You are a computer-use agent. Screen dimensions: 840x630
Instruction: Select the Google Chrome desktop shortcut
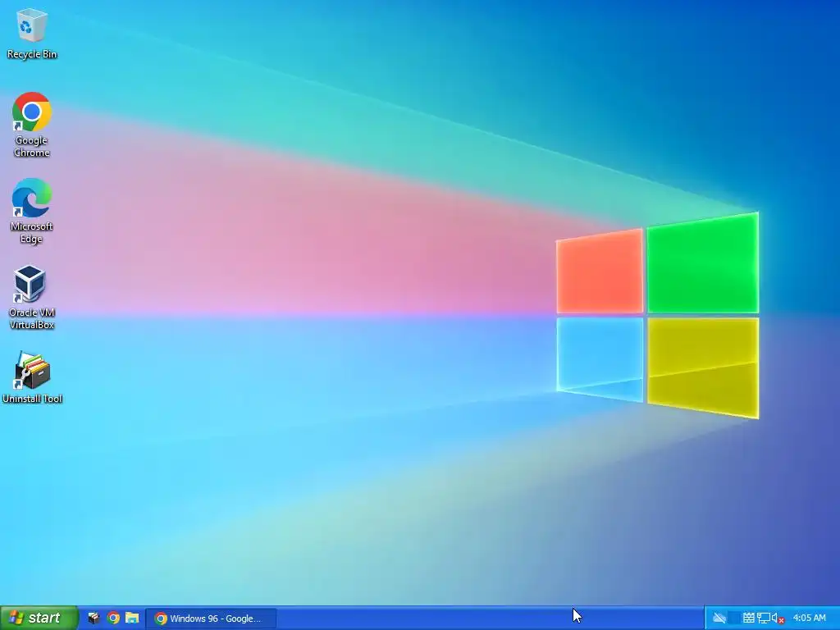(32, 125)
